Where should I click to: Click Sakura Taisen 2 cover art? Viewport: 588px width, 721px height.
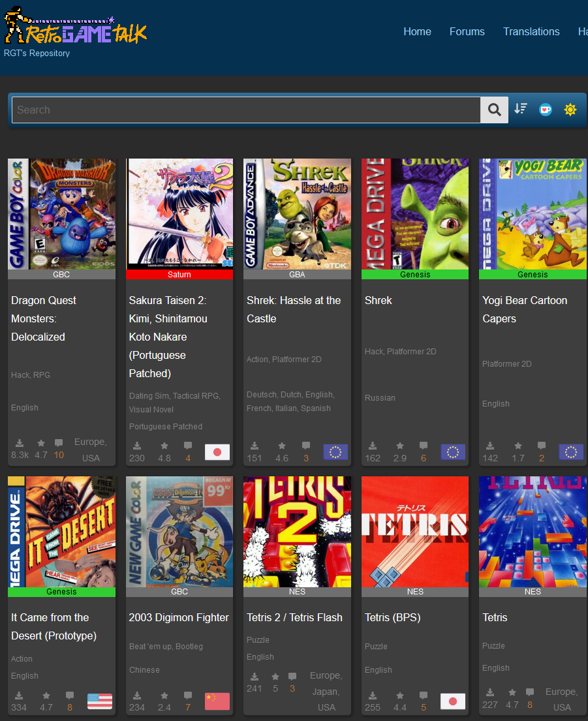pyautogui.click(x=179, y=214)
